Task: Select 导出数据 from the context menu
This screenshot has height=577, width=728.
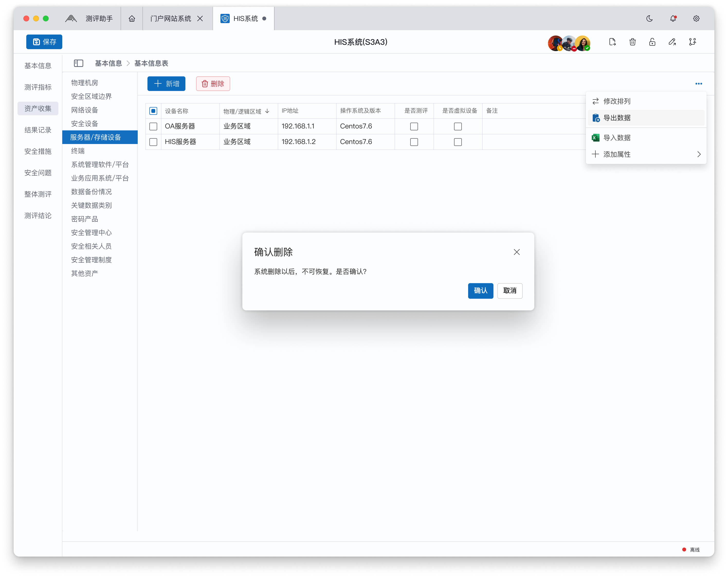Action: click(x=617, y=118)
